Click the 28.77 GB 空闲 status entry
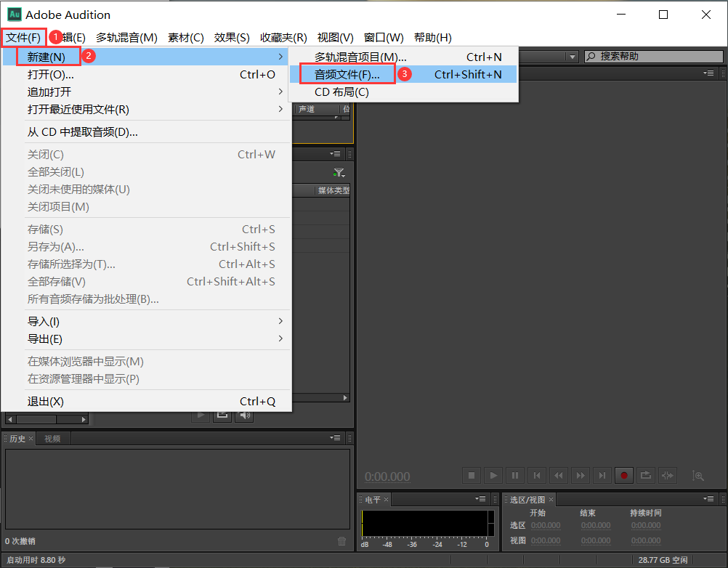The width and height of the screenshot is (728, 568). 663,560
